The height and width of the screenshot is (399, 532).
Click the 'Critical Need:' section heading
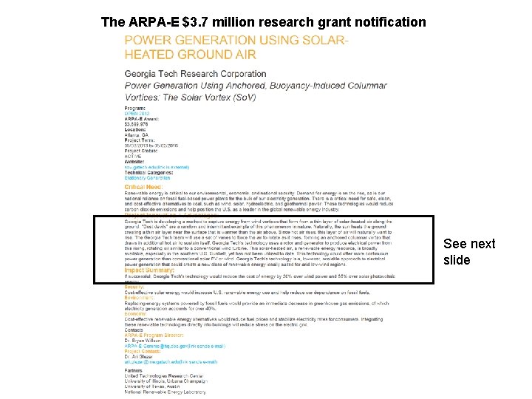[143, 187]
